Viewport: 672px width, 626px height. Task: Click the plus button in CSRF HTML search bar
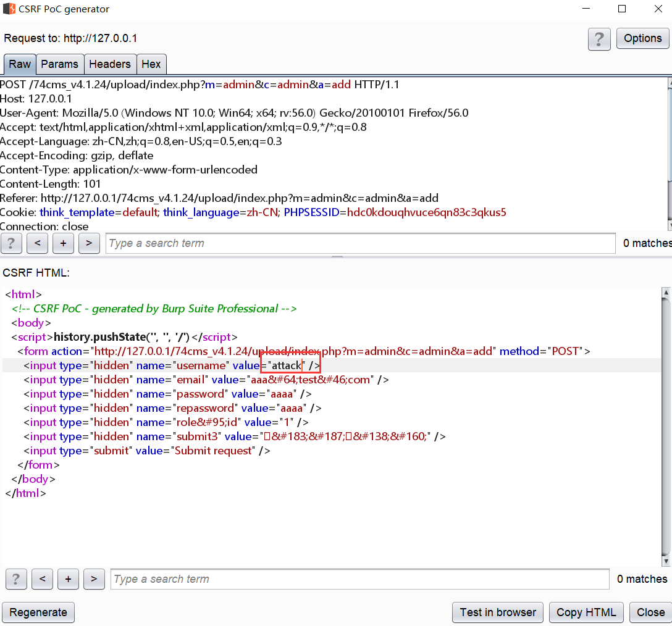click(68, 579)
